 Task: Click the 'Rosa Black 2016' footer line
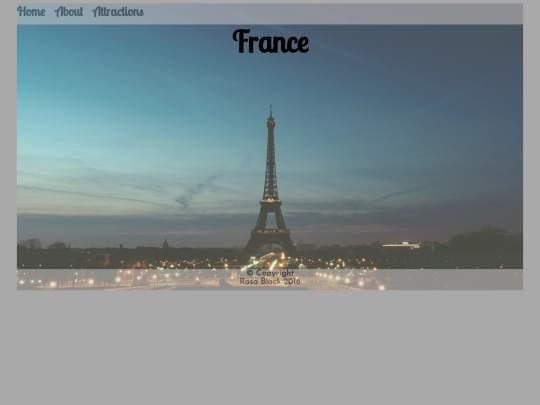270,281
